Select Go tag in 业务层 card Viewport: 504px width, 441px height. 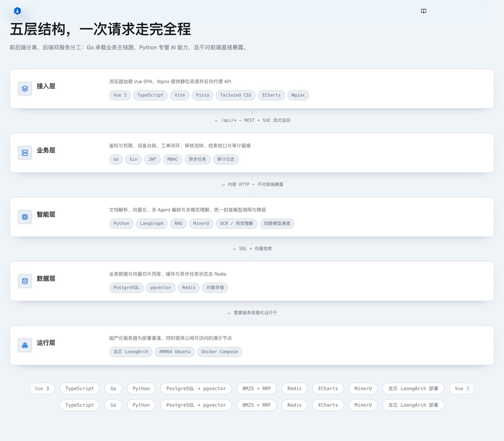coord(116,160)
